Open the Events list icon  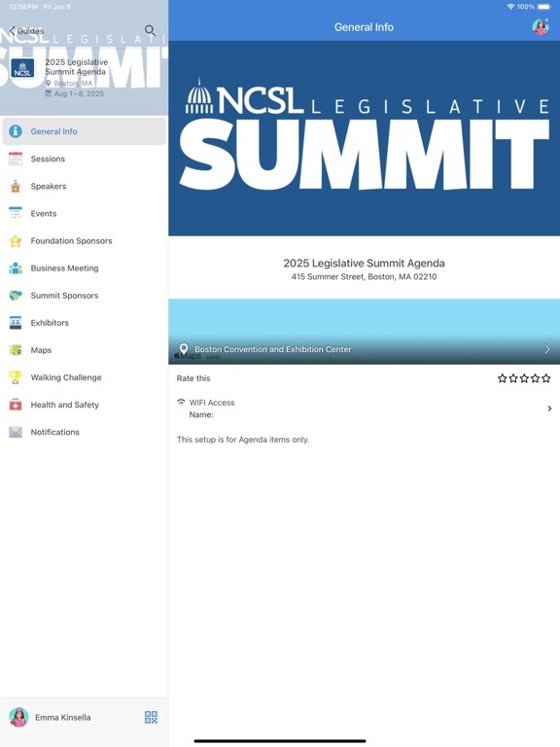[x=16, y=213]
